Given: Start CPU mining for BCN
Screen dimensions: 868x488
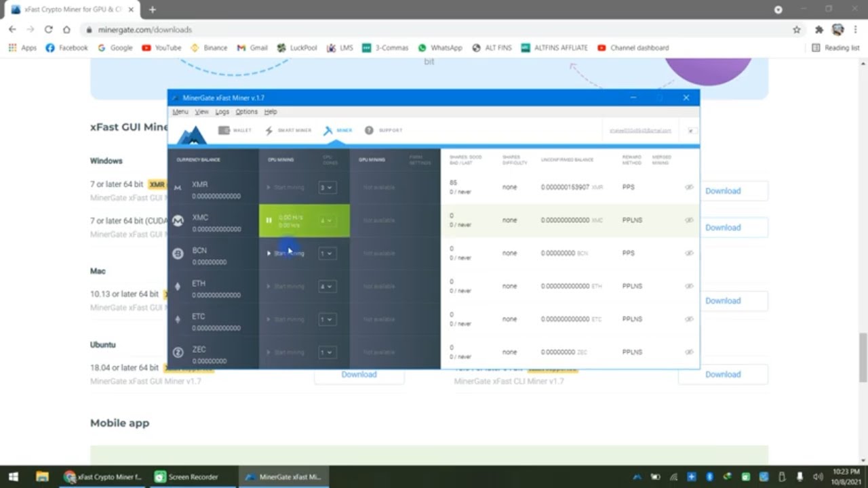Looking at the screenshot, I should tap(285, 253).
